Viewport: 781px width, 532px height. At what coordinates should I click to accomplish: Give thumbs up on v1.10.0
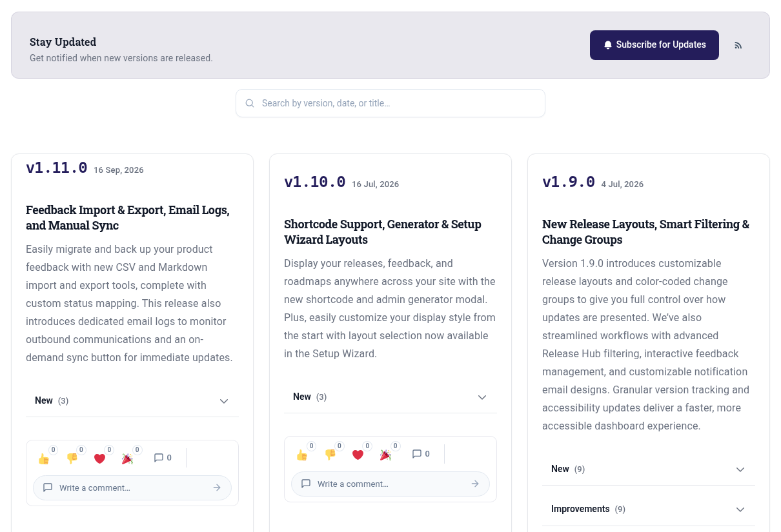[301, 455]
